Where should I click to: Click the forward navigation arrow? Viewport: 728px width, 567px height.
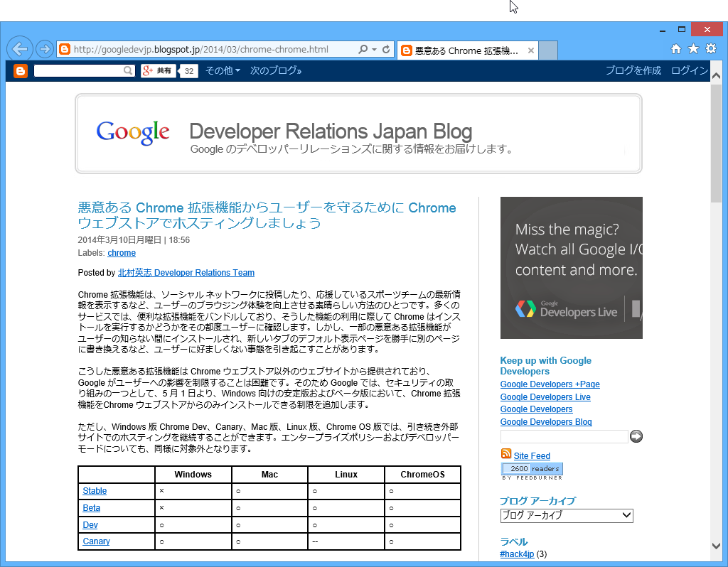[x=43, y=50]
